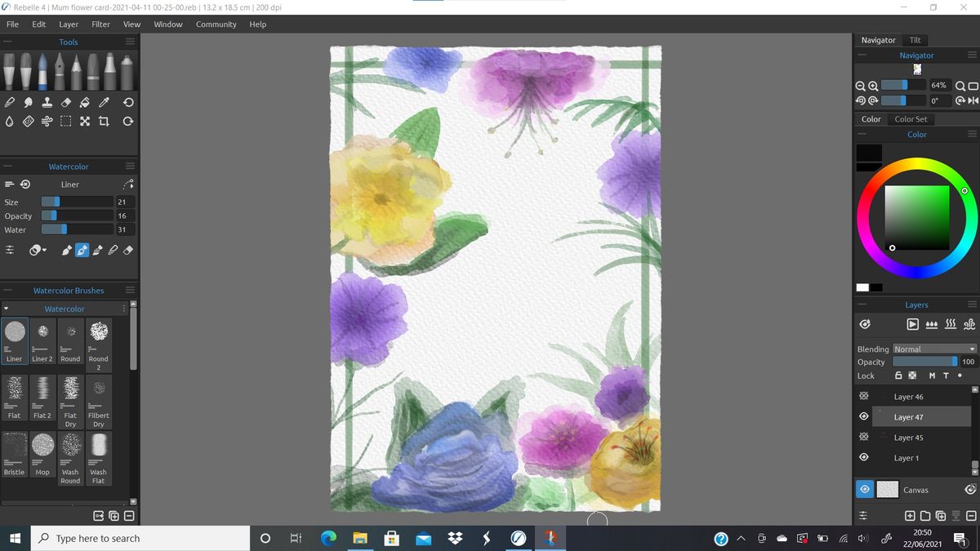Viewport: 980px width, 551px height.
Task: Add a new layer in Layers panel
Action: pos(910,516)
